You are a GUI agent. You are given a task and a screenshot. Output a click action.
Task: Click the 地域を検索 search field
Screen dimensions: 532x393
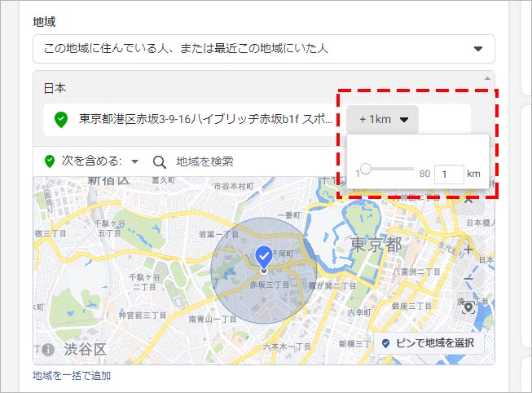[205, 161]
